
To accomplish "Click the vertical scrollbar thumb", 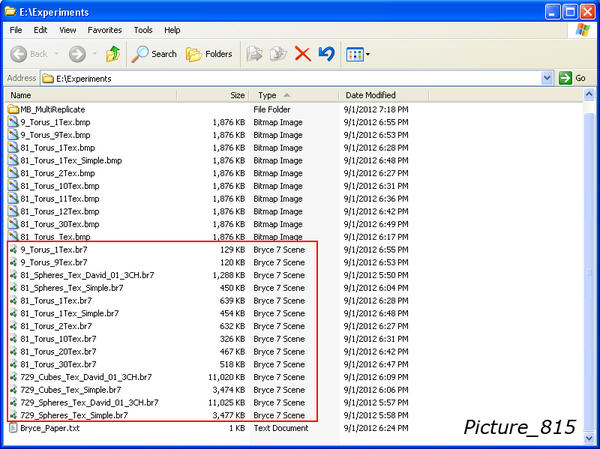I will click(x=589, y=273).
